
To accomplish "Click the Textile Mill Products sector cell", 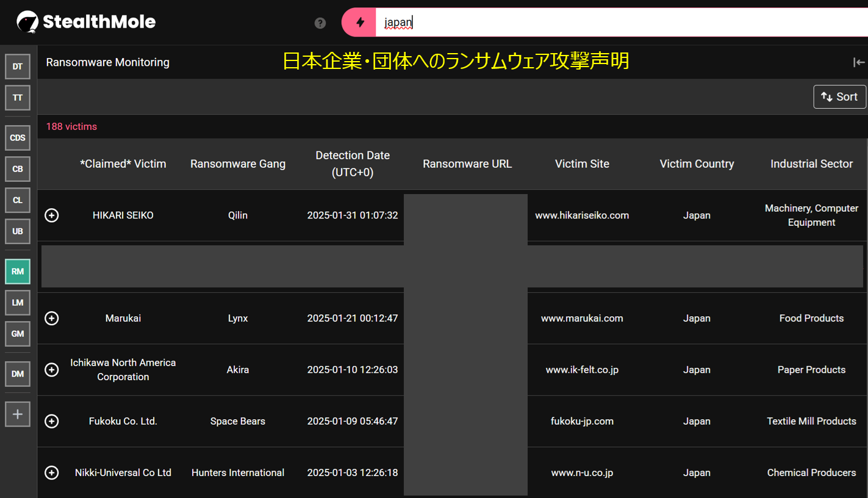I will [811, 421].
